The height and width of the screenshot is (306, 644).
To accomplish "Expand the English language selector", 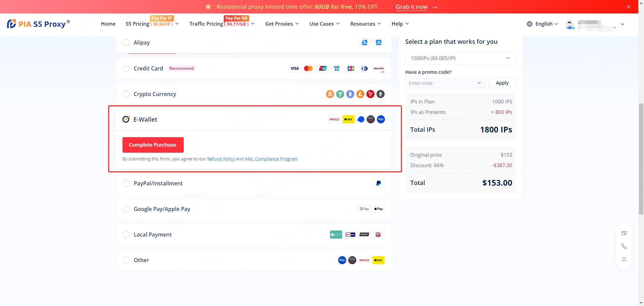I will tap(542, 24).
